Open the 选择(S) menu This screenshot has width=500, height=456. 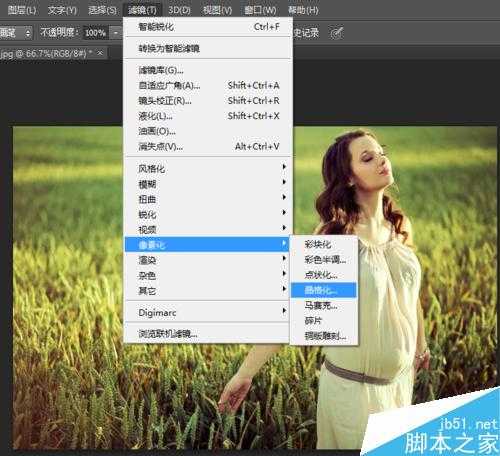[103, 10]
